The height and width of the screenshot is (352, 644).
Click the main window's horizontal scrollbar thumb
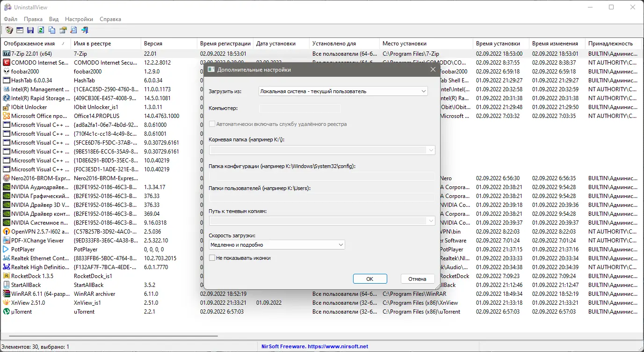(113, 336)
